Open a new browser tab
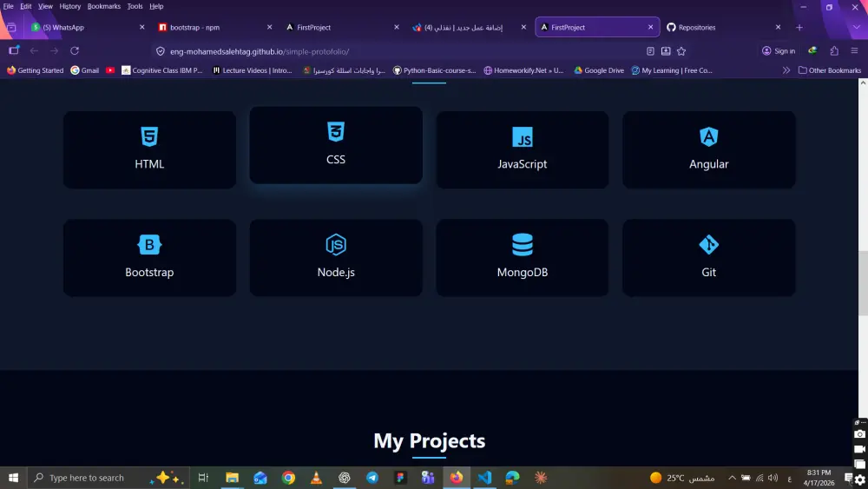The image size is (868, 489). coord(799,27)
